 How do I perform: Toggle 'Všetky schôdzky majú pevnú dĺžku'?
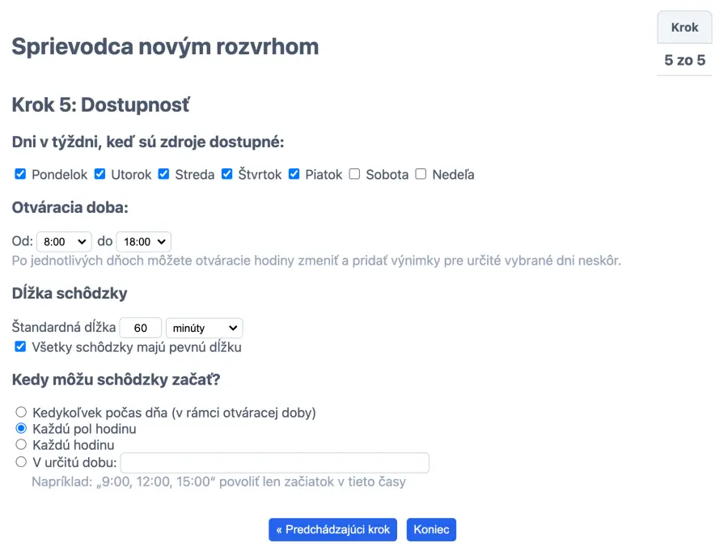[21, 347]
